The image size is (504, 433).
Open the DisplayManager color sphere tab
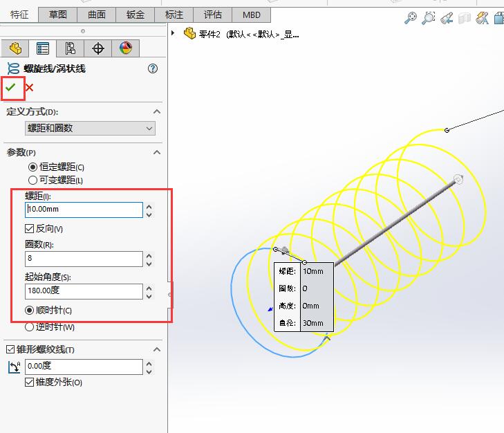pyautogui.click(x=125, y=48)
